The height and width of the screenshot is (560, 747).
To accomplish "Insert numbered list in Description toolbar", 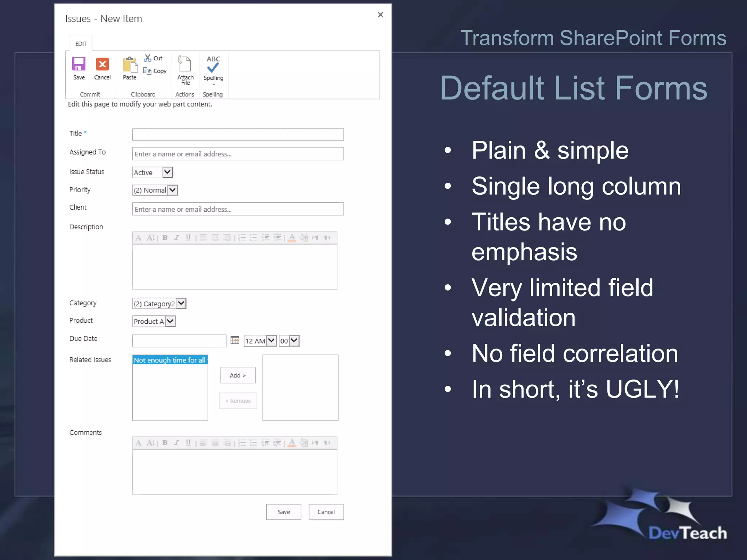I will coord(242,238).
